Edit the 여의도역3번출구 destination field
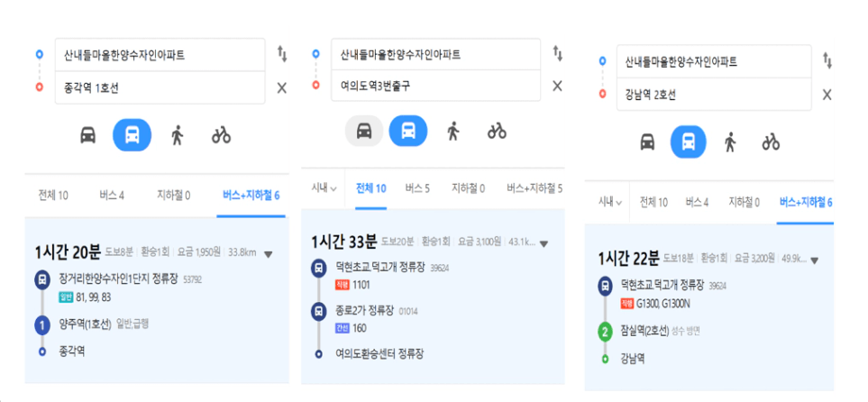This screenshot has width=868, height=402. pos(435,86)
